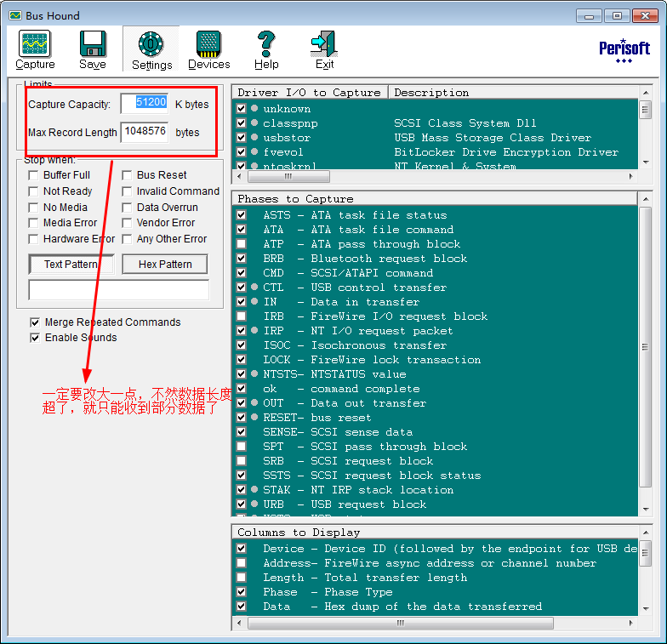This screenshot has width=667, height=644.
Task: Enable the Address column checkbox
Action: (242, 563)
